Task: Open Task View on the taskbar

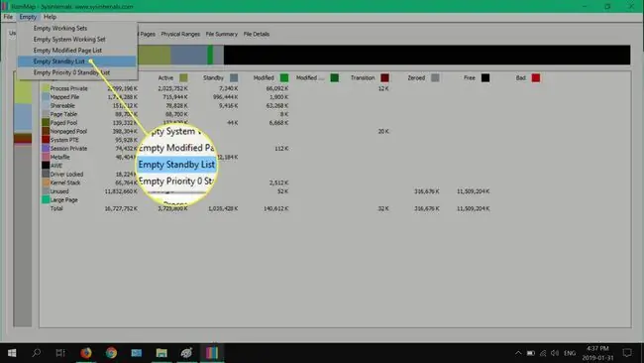Action: pos(60,353)
